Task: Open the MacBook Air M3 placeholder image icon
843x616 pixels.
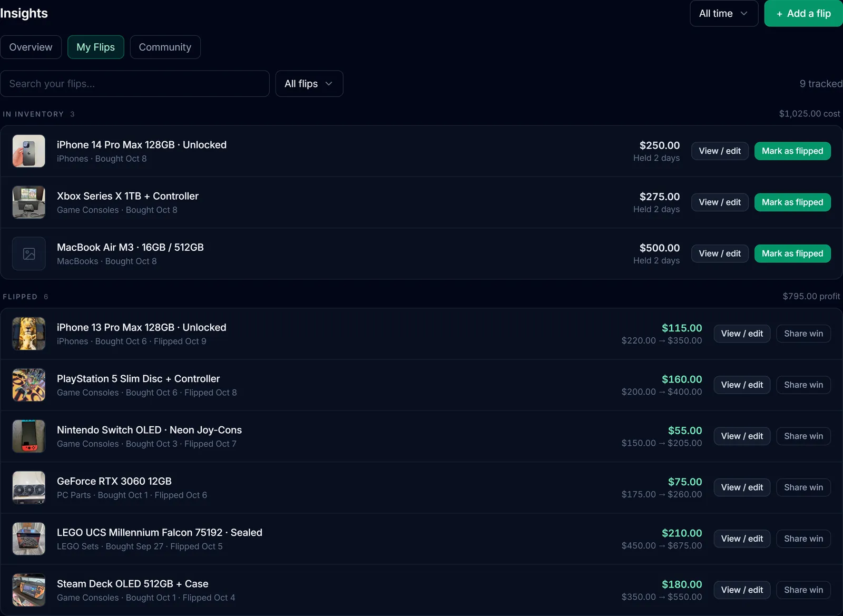Action: click(29, 254)
